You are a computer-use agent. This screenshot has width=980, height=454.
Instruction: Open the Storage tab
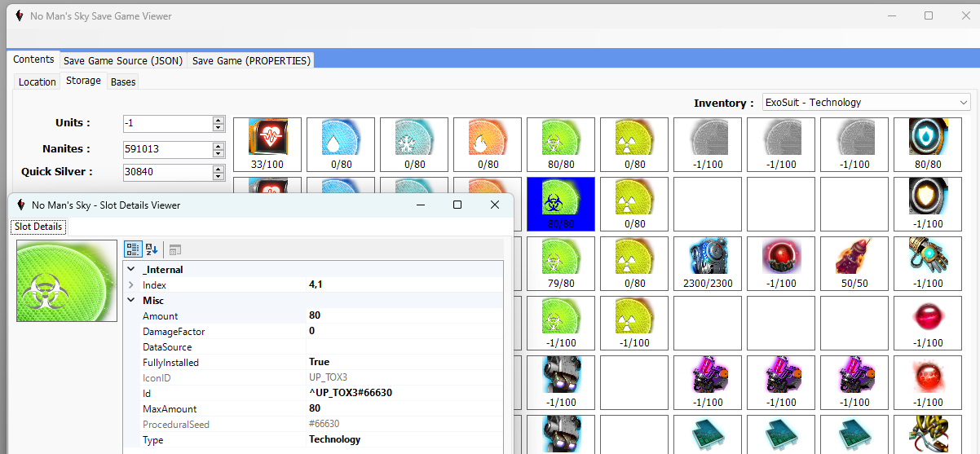click(x=83, y=81)
